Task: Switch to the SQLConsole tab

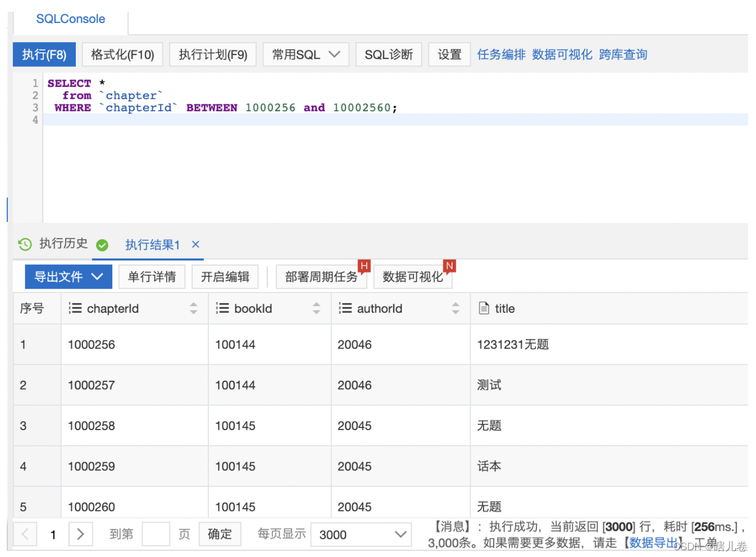Action: 71,19
